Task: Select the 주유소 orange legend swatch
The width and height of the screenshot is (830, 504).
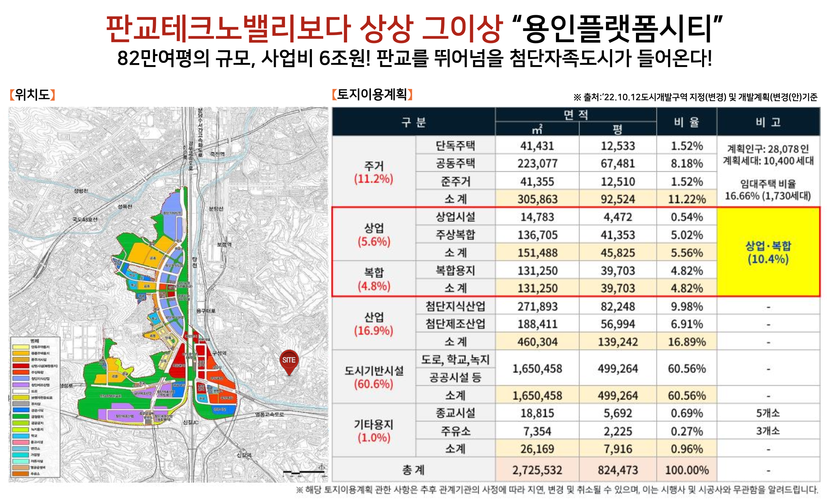Action: click(x=20, y=474)
